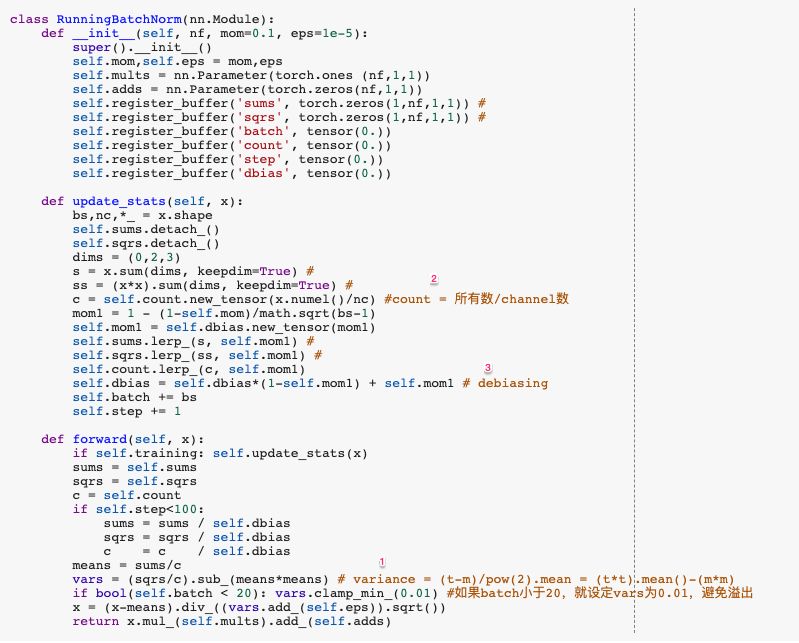Click the 'self.sums.detach_()' line

146,230
